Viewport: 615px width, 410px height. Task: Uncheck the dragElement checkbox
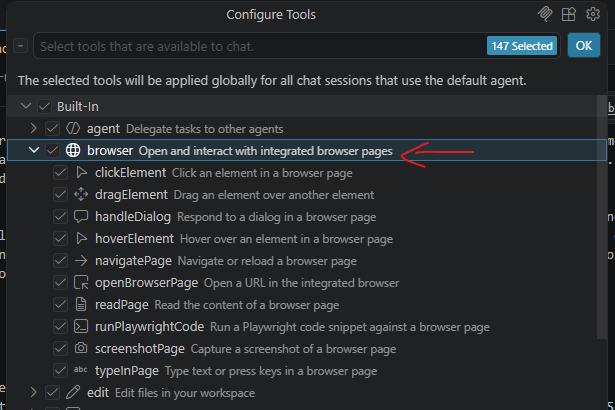[60, 194]
